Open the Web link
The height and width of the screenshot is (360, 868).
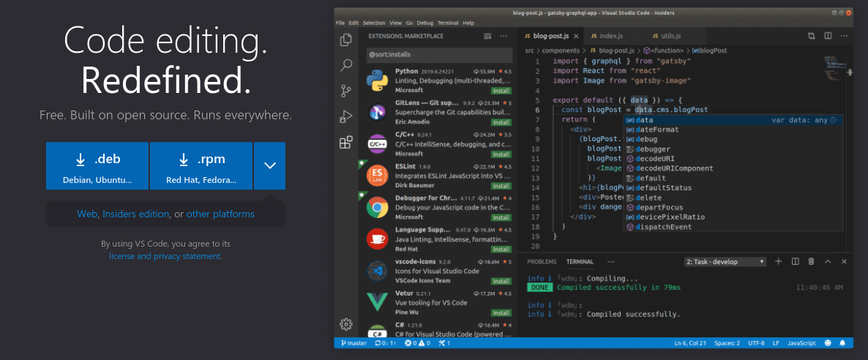click(87, 214)
